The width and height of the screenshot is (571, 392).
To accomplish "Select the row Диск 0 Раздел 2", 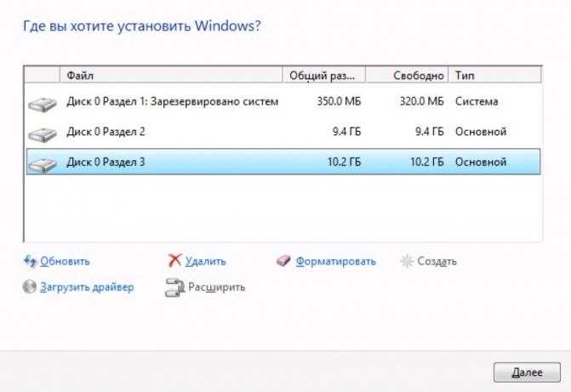I will coord(283,132).
